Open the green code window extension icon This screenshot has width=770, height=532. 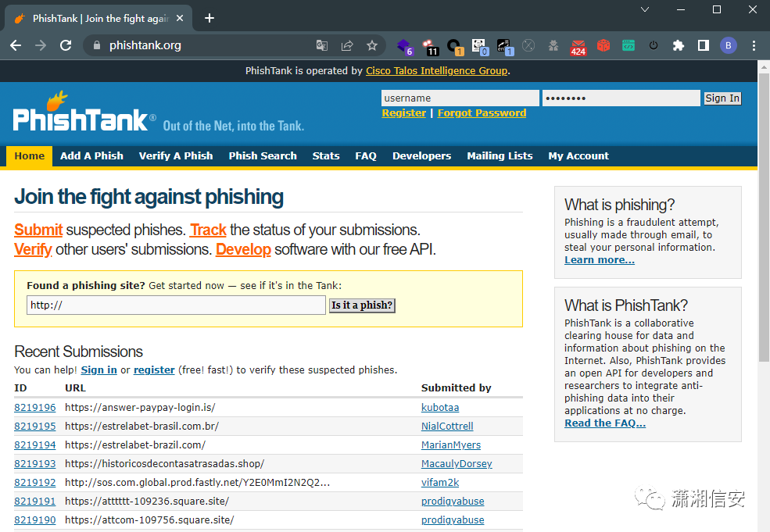pos(629,45)
